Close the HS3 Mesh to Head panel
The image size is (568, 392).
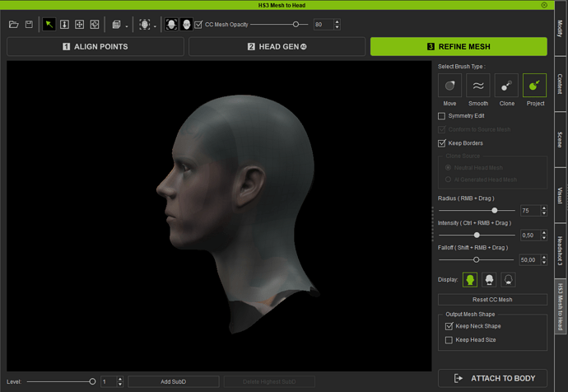[544, 5]
